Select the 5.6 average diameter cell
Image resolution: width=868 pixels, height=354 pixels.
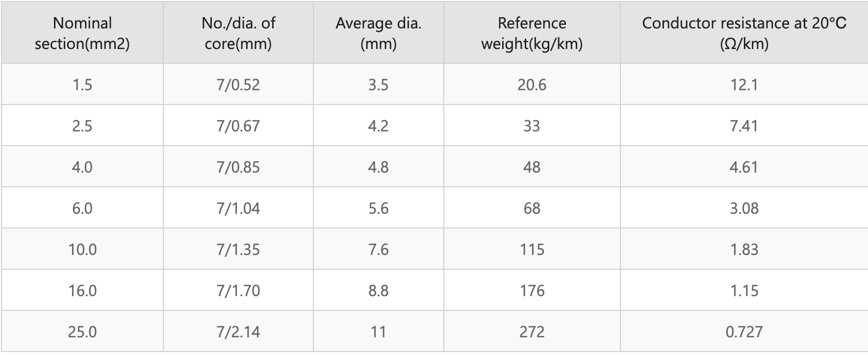tap(378, 208)
